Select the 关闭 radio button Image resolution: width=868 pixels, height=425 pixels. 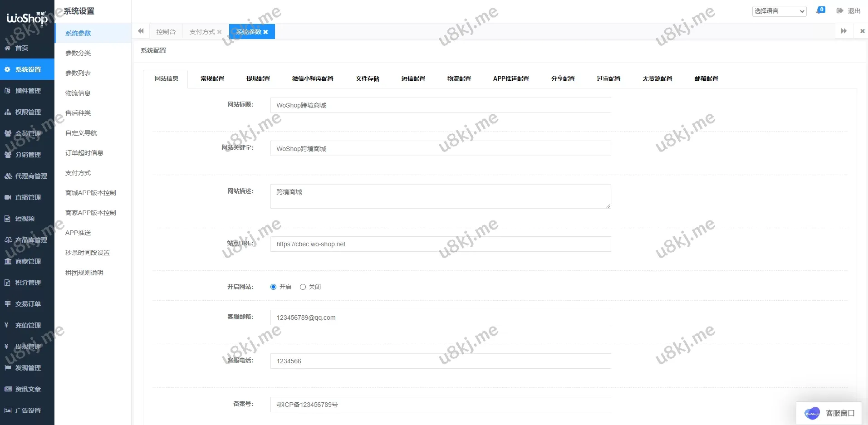tap(303, 287)
